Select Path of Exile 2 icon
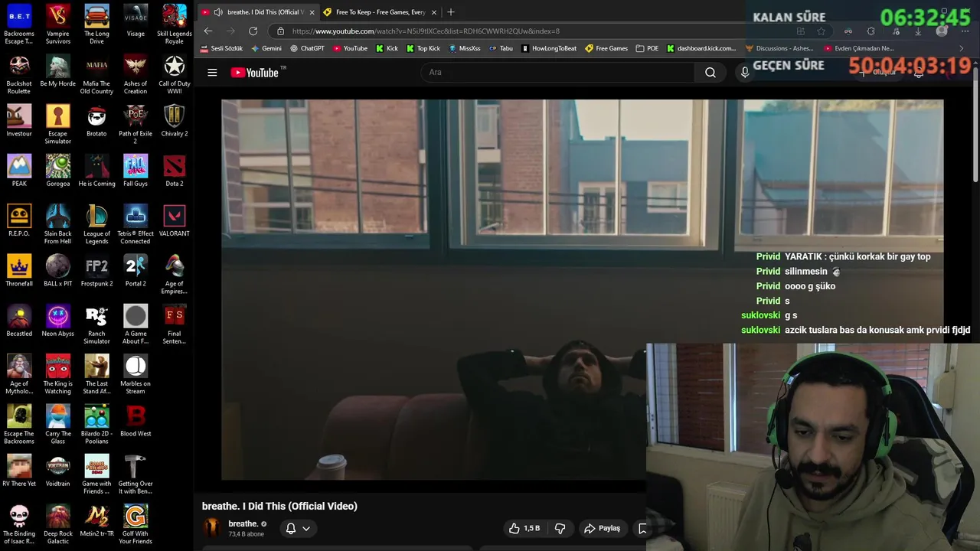This screenshot has width=980, height=551. (136, 124)
